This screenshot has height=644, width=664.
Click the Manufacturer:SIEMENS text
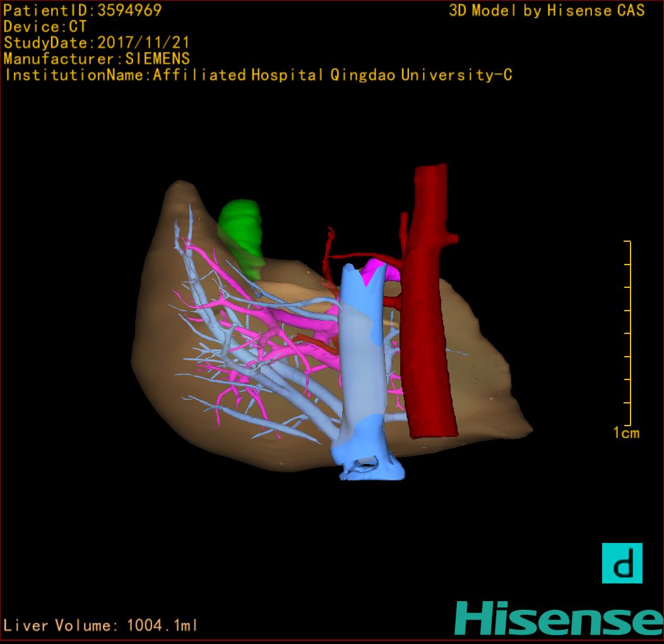tap(97, 59)
